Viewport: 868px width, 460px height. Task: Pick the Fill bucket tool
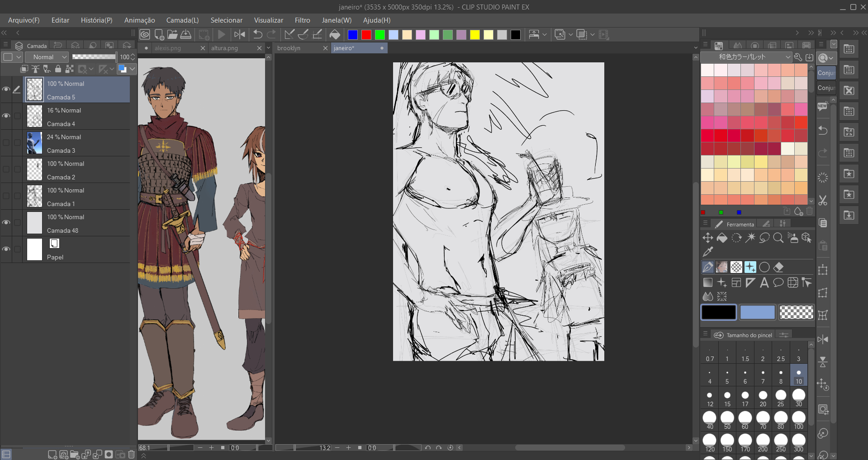tap(722, 238)
